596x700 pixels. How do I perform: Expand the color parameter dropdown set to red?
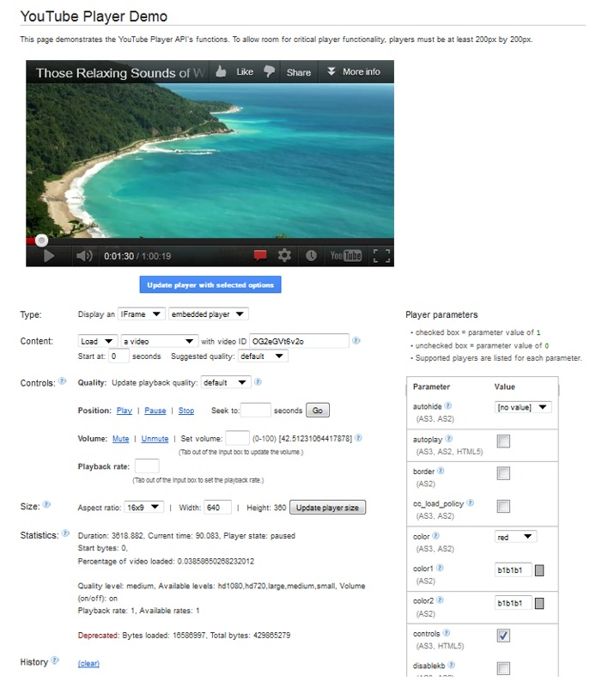[x=516, y=537]
